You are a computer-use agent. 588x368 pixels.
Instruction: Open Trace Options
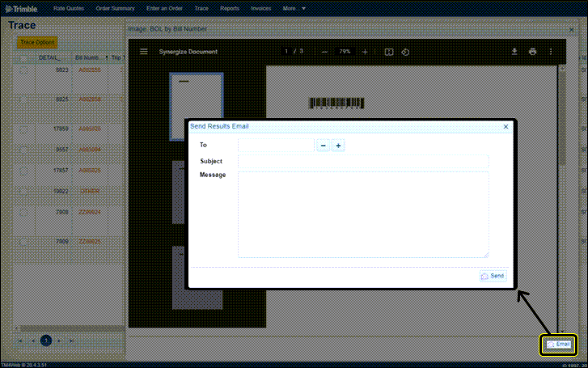(37, 42)
